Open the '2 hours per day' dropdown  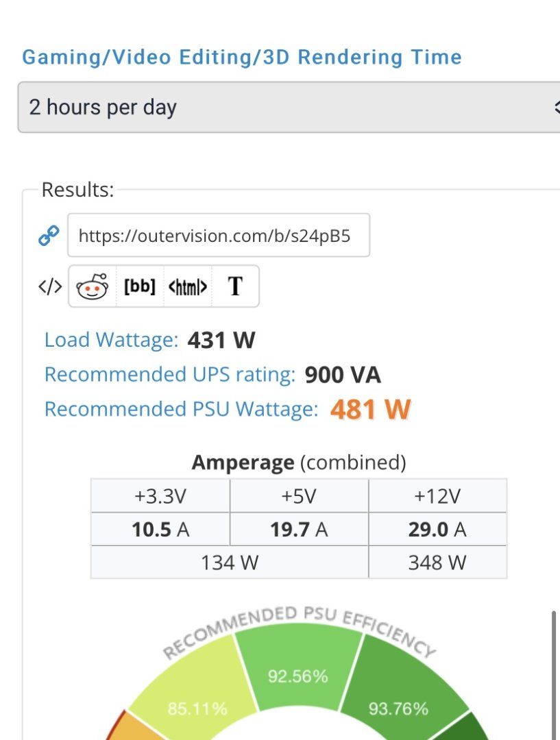point(274,108)
